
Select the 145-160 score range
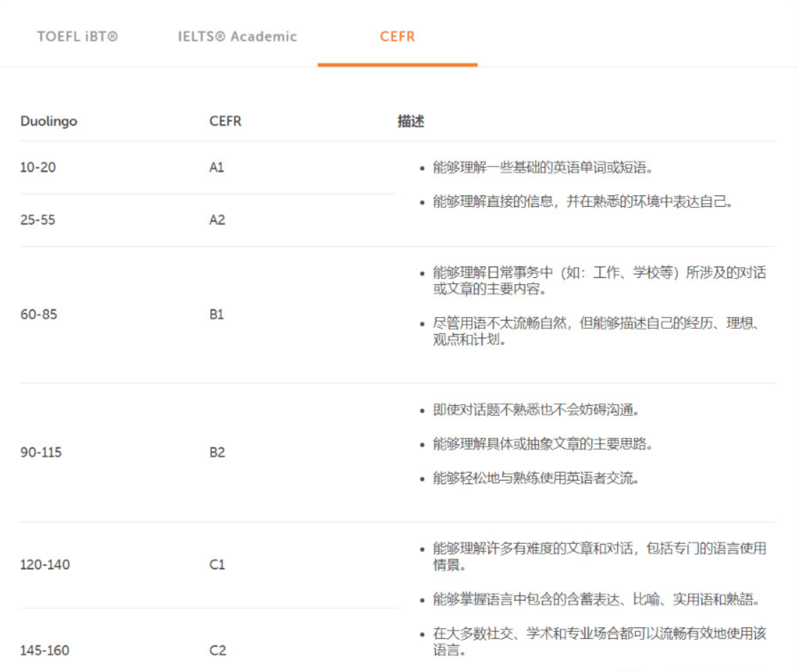pyautogui.click(x=45, y=650)
